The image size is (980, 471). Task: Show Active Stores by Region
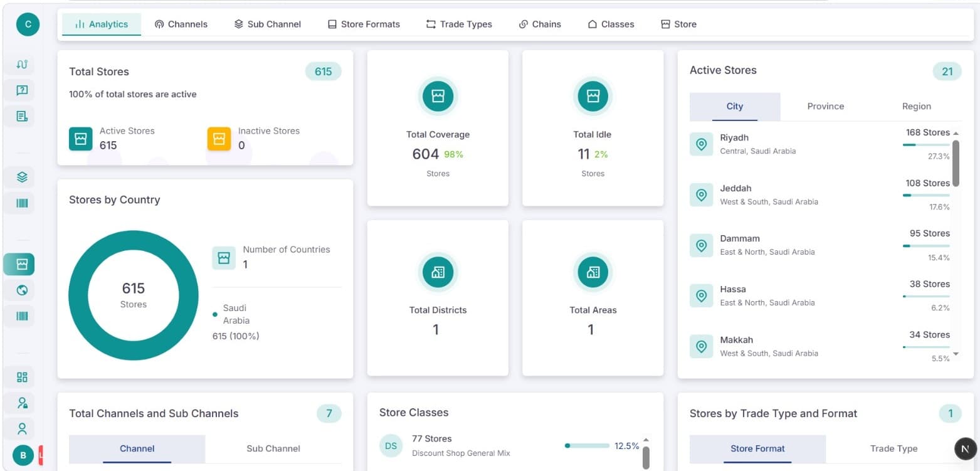pos(916,107)
